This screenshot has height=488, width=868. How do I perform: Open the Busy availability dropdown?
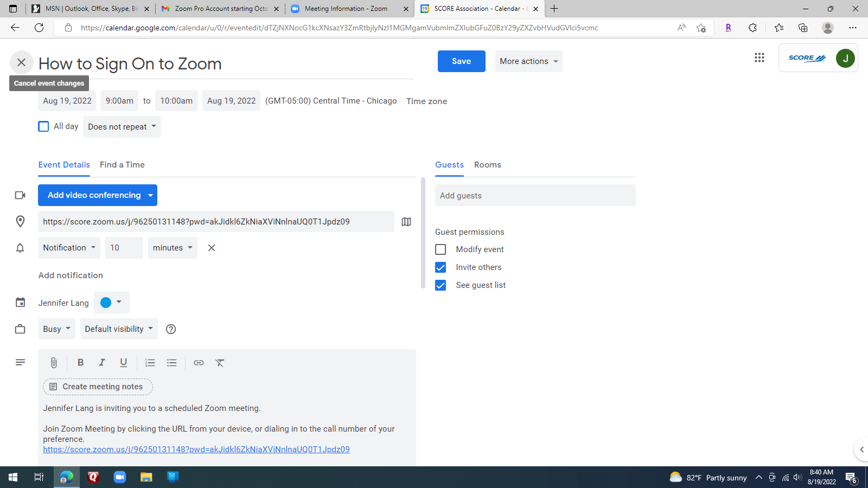[x=56, y=329]
